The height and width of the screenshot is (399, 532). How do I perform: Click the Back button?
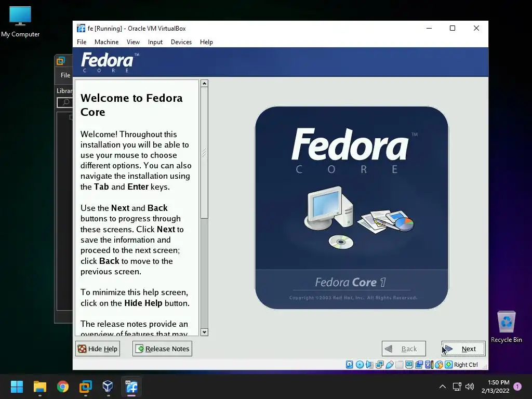[404, 349]
